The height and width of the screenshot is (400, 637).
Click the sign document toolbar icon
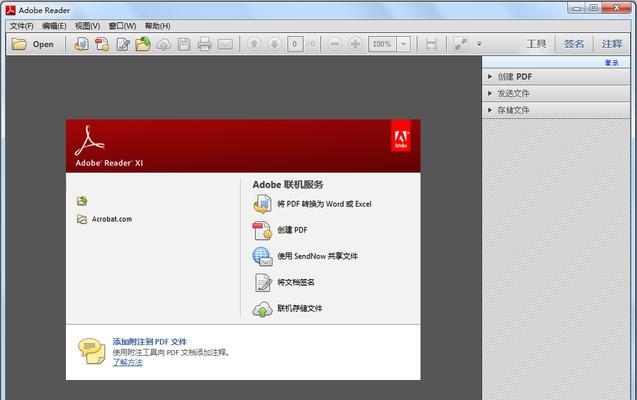(x=123, y=44)
